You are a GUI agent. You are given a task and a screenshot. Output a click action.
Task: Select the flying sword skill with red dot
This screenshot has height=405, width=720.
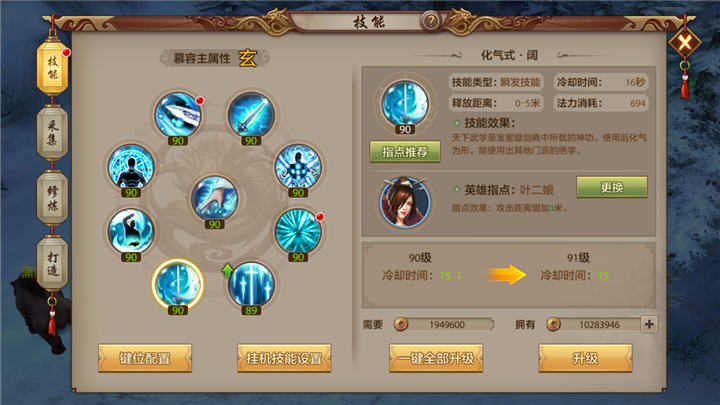178,115
